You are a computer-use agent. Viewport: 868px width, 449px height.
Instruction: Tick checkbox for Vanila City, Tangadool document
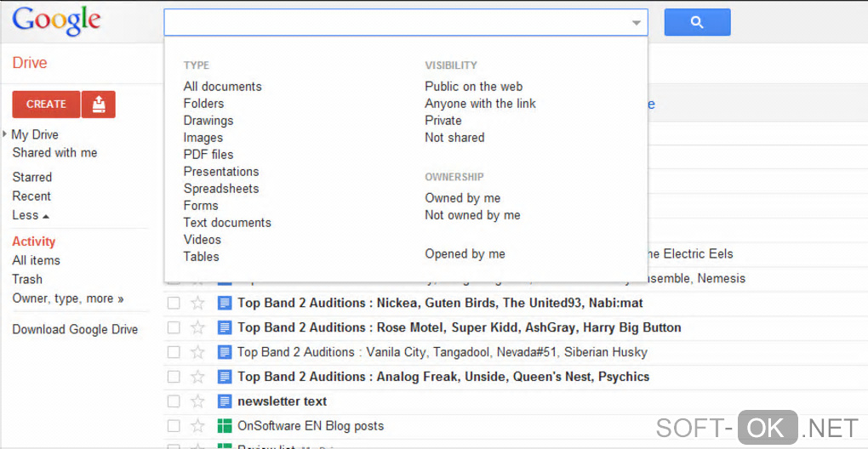click(x=174, y=352)
